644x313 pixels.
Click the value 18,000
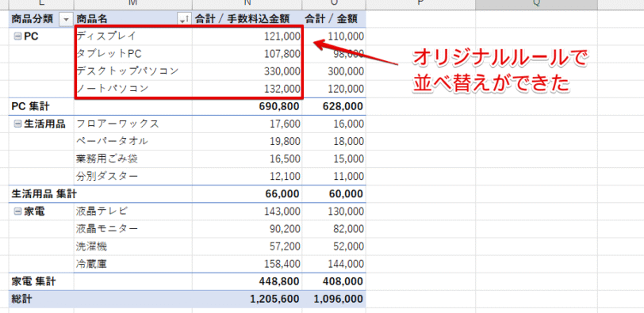pyautogui.click(x=348, y=142)
